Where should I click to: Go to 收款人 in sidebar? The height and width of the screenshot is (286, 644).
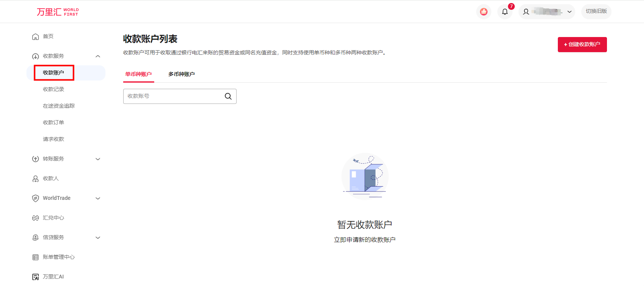[51, 179]
